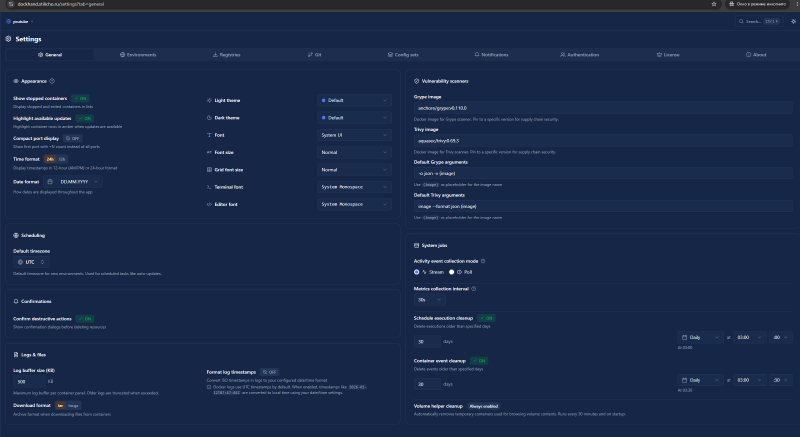Screen dimensions: 800x437
Task: Open Container event cleanup hour 03:00 dropdown
Action: coord(749,380)
